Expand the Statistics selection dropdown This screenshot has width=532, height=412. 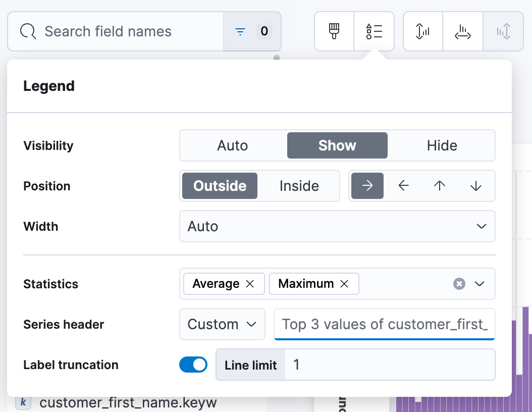480,284
